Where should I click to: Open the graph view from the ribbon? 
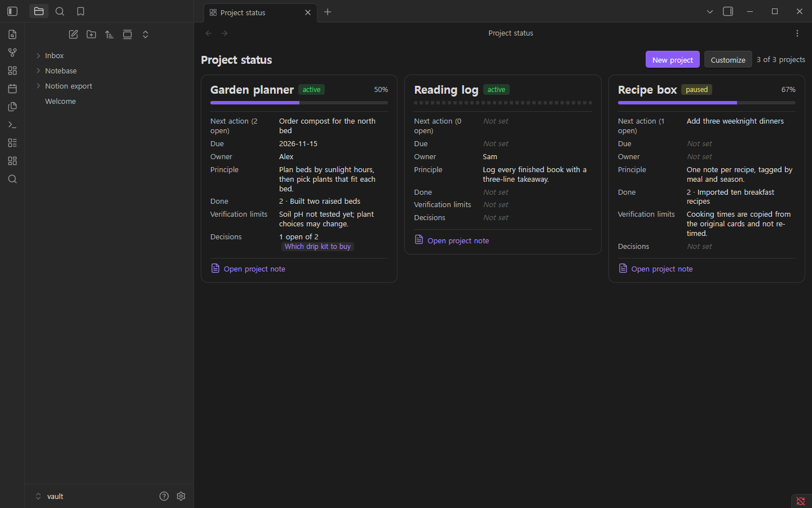12,52
